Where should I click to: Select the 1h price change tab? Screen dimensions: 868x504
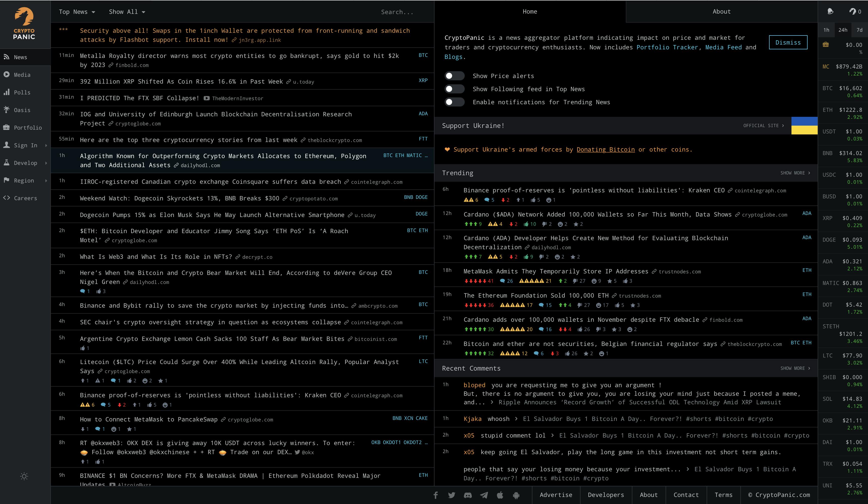point(826,30)
